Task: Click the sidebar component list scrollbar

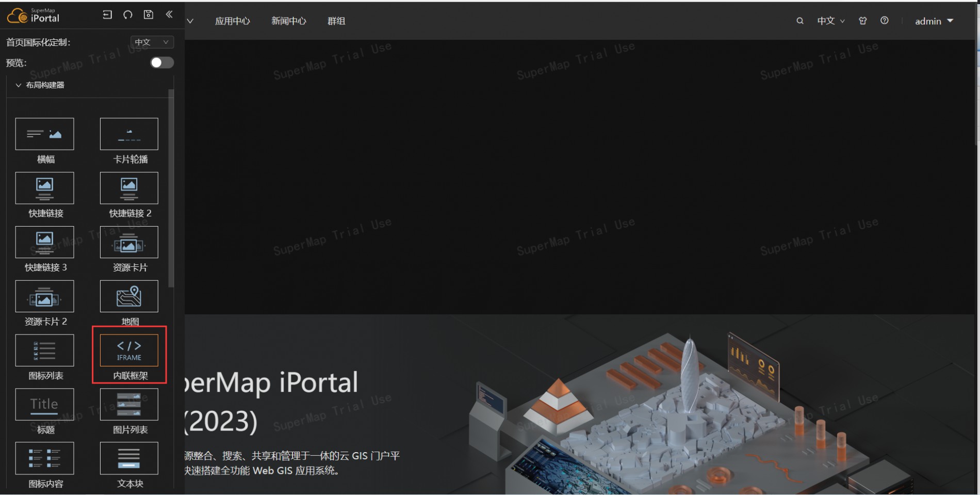Action: (171, 188)
